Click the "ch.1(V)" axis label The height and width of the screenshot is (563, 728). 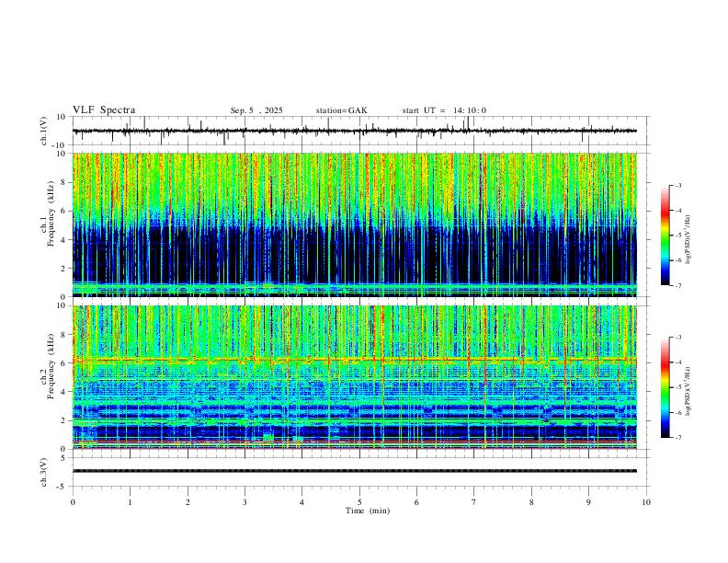(x=44, y=131)
